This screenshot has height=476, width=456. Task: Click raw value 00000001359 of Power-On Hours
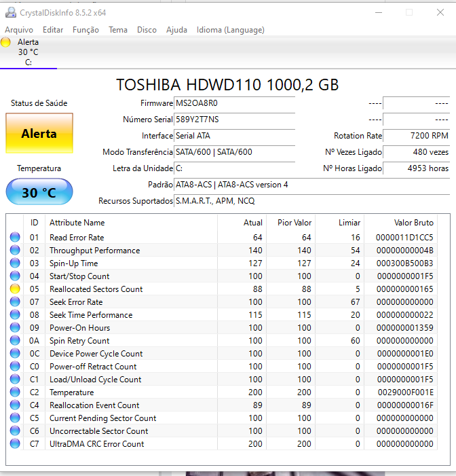405,328
